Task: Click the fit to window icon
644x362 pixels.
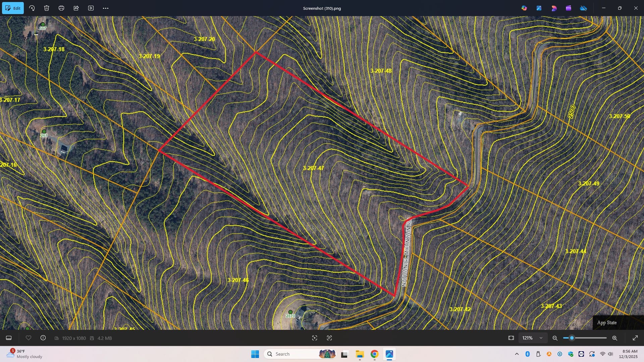Action: click(511, 338)
